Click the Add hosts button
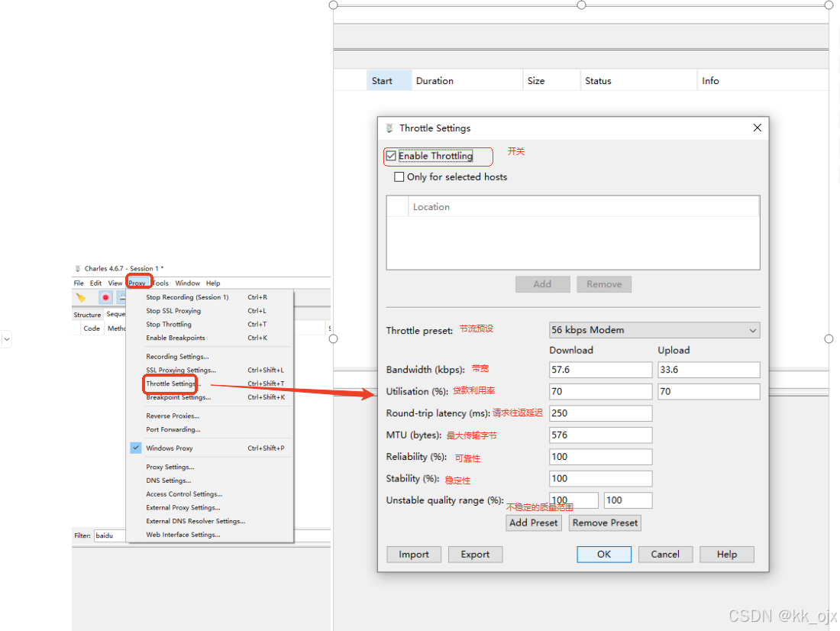This screenshot has width=840, height=631. coord(542,284)
